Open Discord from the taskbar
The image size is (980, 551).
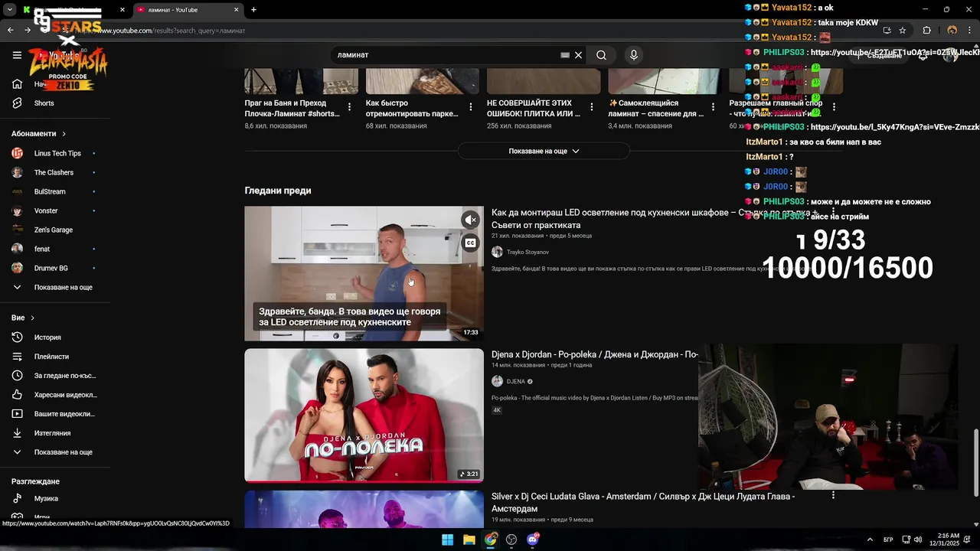[533, 540]
